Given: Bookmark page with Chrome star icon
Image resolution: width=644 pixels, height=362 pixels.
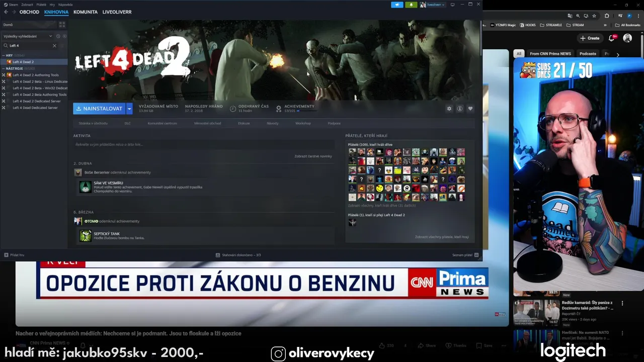Looking at the screenshot, I should [x=594, y=16].
